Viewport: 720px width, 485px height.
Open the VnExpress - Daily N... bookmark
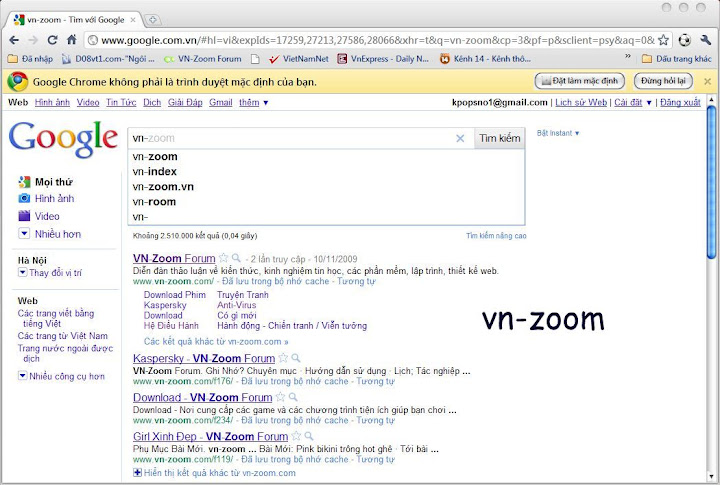383,59
